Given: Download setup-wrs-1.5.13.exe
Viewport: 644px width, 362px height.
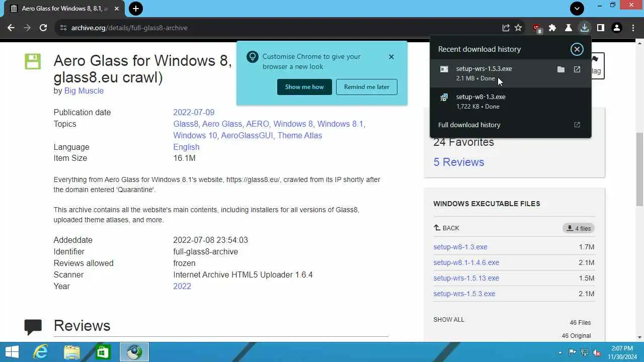Looking at the screenshot, I should (466, 278).
